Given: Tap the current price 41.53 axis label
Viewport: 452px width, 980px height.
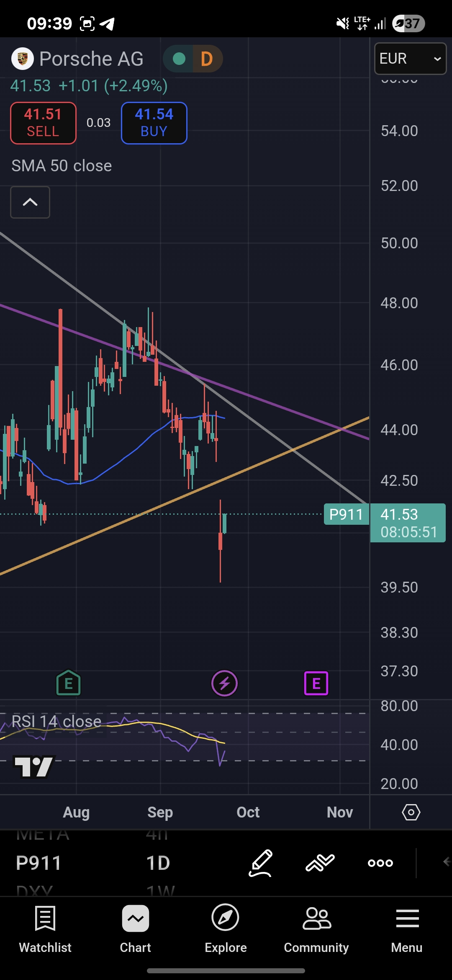Looking at the screenshot, I should coord(408,523).
